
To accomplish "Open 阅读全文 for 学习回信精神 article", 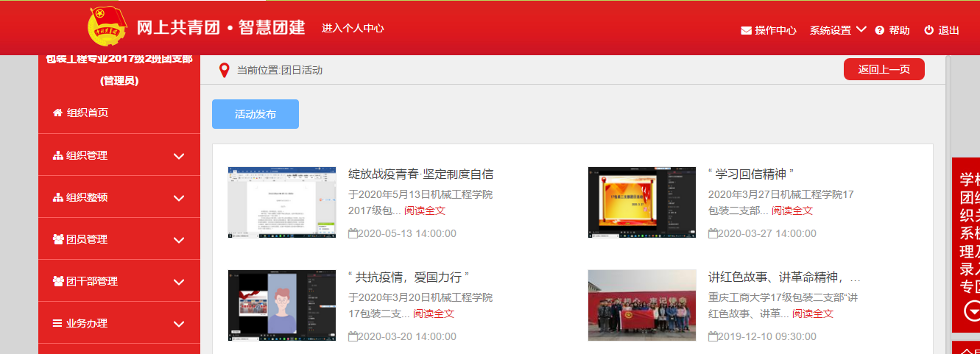I will coord(792,210).
